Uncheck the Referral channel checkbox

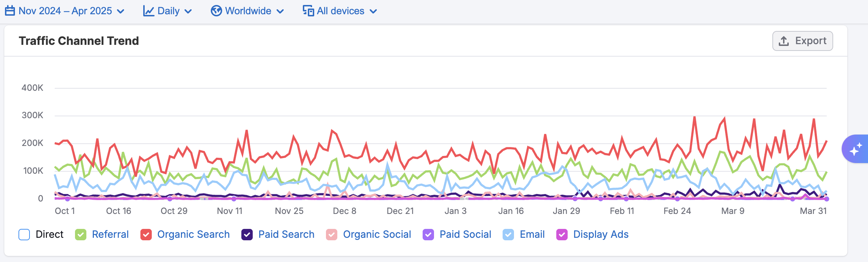pos(81,235)
